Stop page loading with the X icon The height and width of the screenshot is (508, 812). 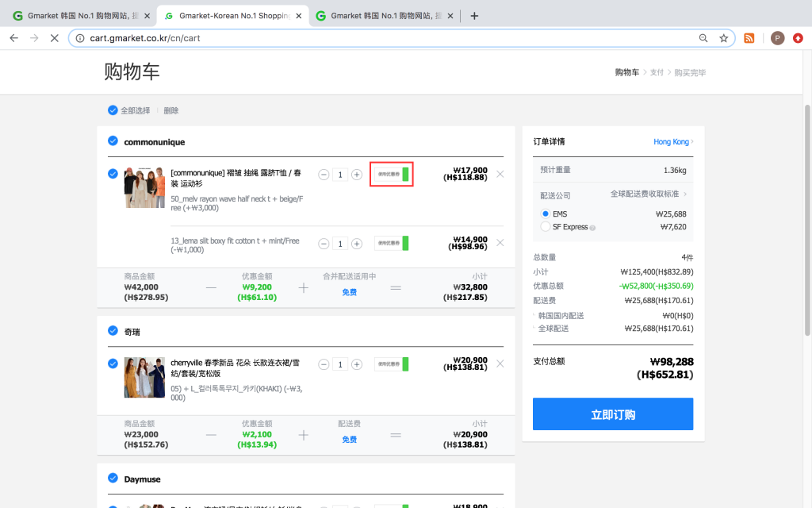click(x=55, y=38)
